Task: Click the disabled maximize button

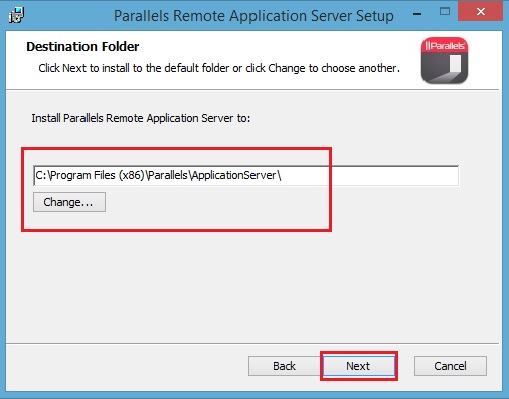Action: coord(445,12)
